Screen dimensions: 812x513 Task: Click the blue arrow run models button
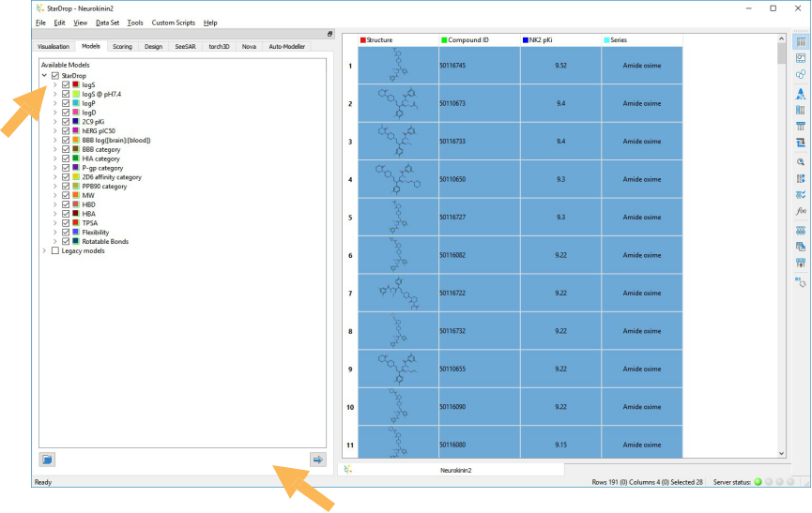point(318,460)
